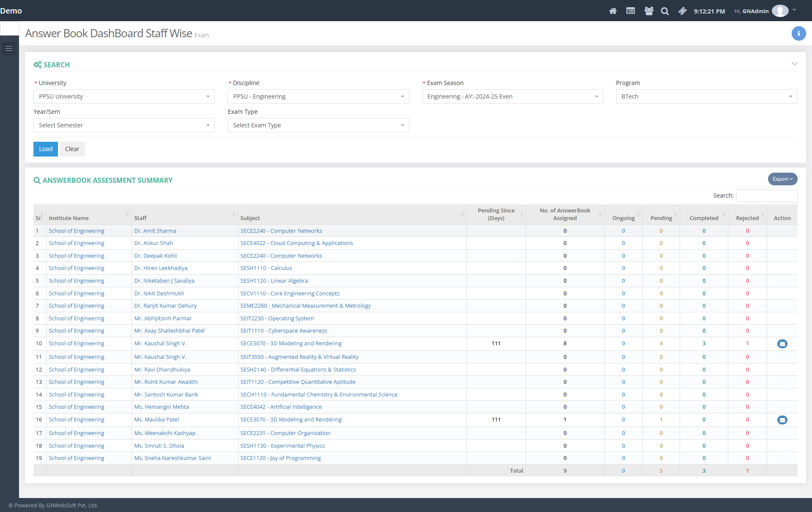Viewport: 812px width, 512px height.
Task: Open the Select Exam Type dropdown
Action: click(318, 125)
